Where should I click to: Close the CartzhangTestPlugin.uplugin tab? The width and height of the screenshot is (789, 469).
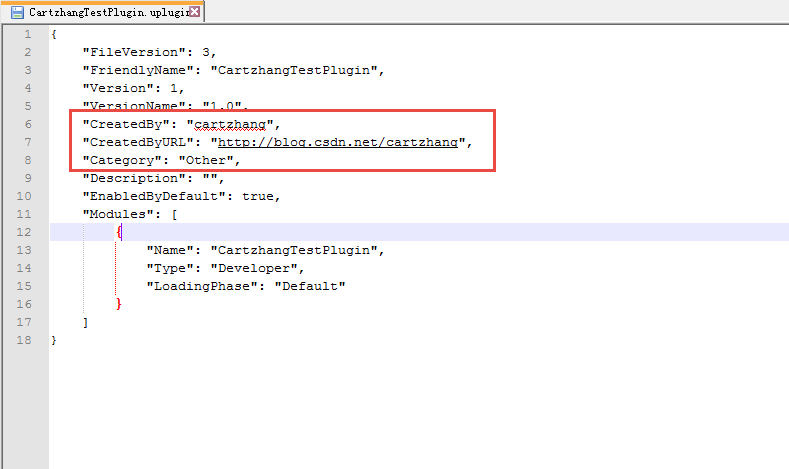[195, 12]
